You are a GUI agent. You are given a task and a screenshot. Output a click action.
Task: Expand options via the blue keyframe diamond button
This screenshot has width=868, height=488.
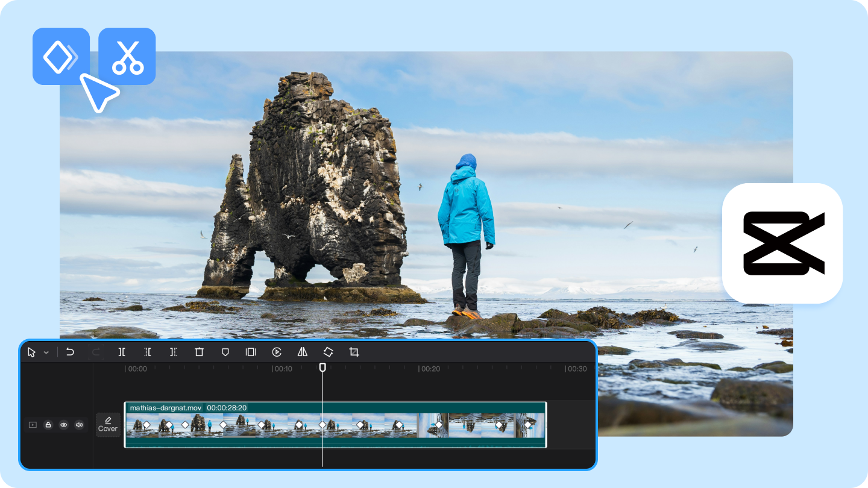60,55
